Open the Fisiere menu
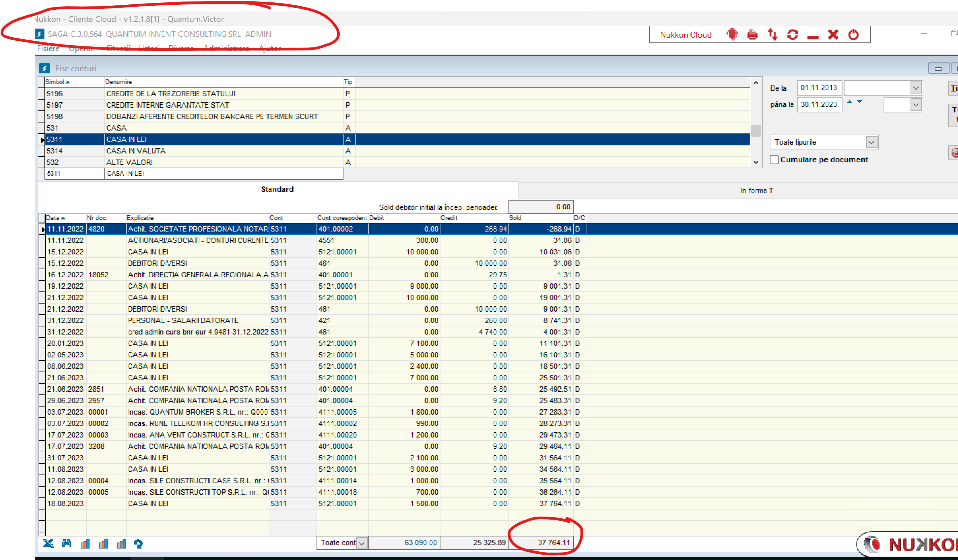 click(48, 48)
